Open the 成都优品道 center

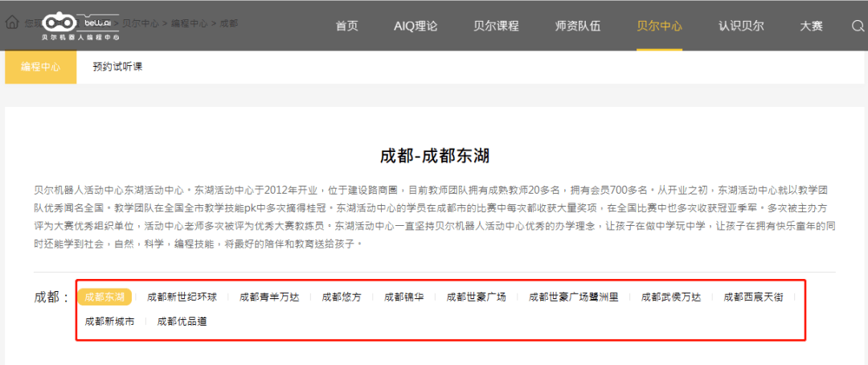[x=182, y=322]
